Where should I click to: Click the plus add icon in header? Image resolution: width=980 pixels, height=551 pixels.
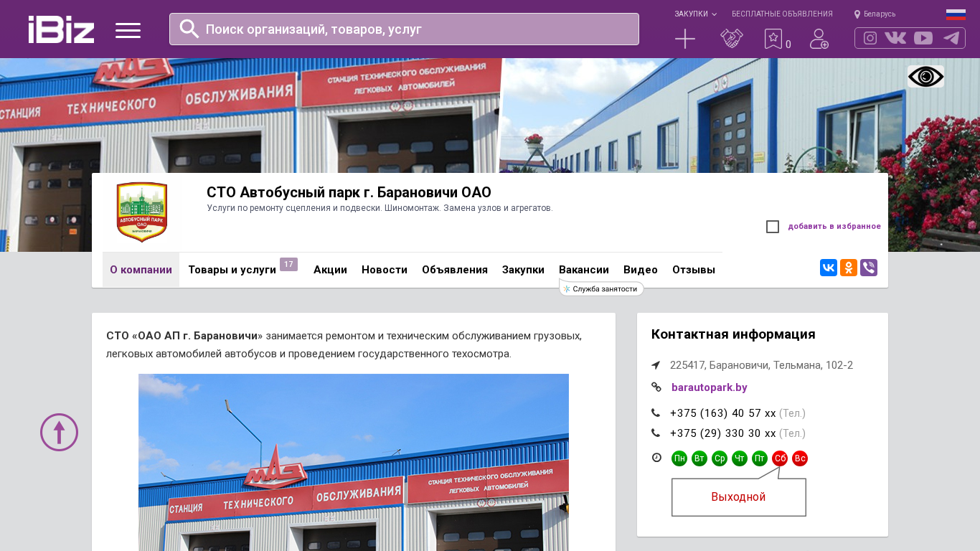click(x=685, y=39)
